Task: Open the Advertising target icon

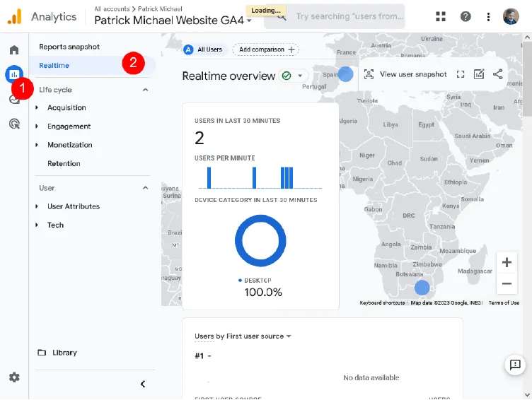Action: tap(14, 124)
